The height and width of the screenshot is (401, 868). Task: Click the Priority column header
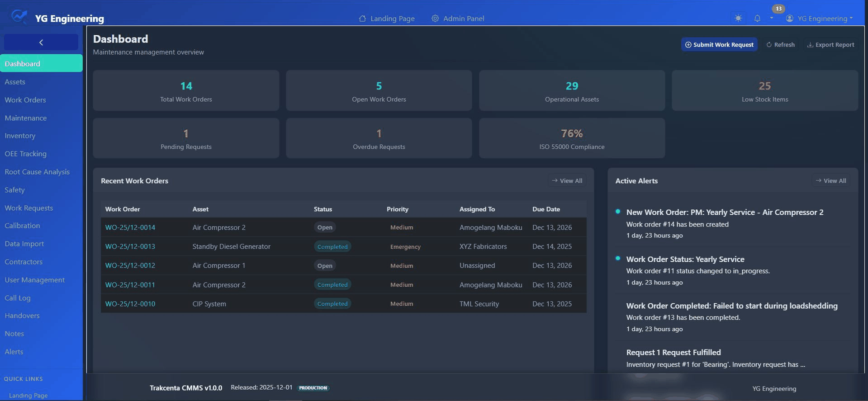click(398, 209)
